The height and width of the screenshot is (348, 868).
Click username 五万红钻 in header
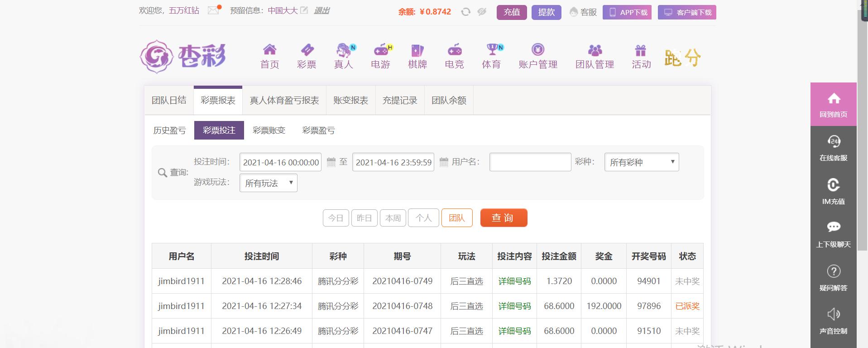click(184, 10)
